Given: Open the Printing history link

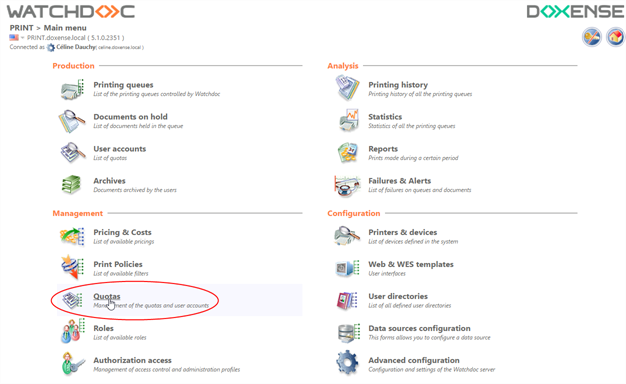Looking at the screenshot, I should [x=398, y=85].
